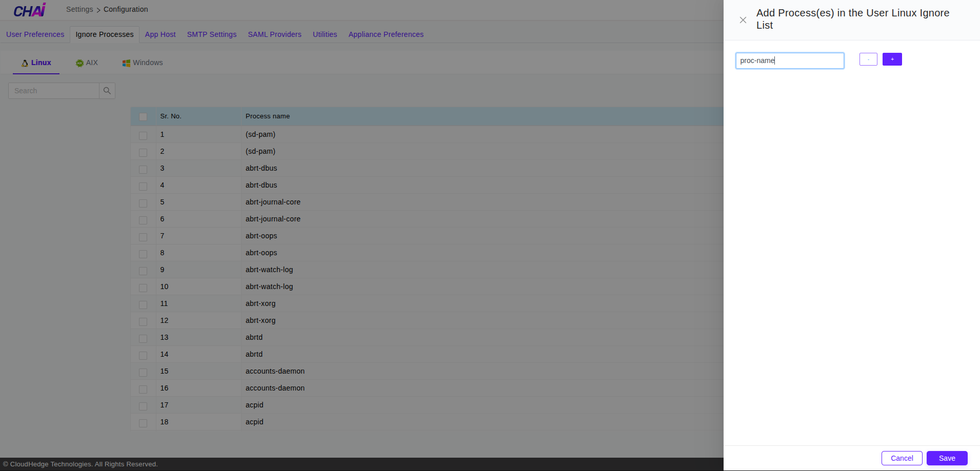Screen dimensions: 980x471
Task: Switch to the AIX tab
Action: tap(87, 63)
